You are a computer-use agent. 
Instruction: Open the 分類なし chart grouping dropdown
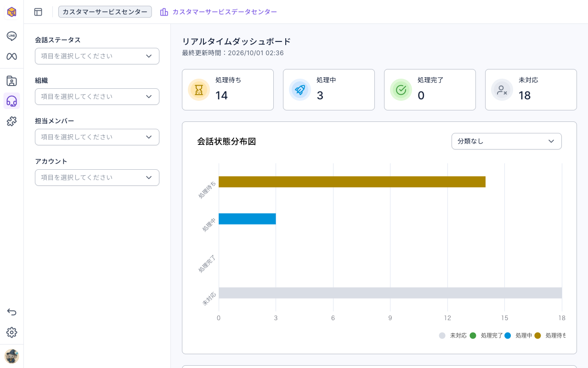click(507, 141)
